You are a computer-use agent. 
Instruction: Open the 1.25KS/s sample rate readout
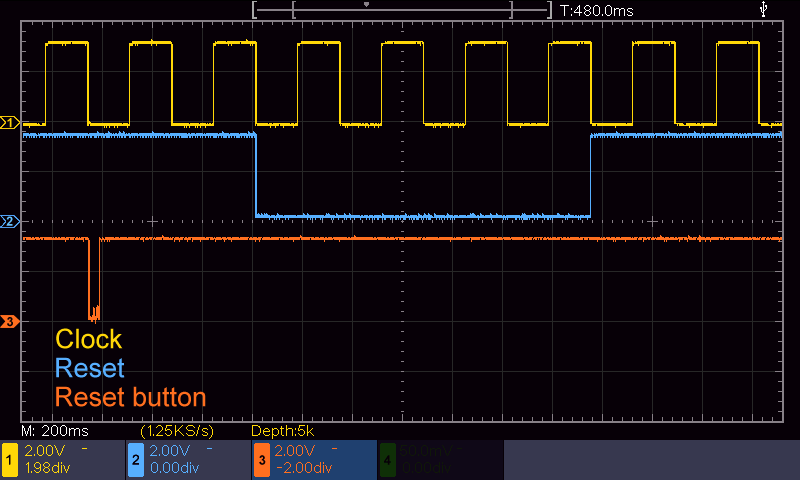(178, 430)
